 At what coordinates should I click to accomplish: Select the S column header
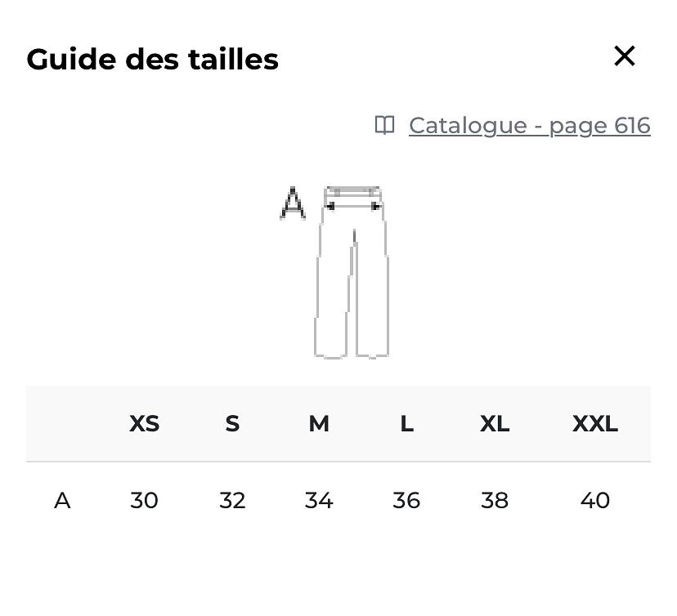232,424
